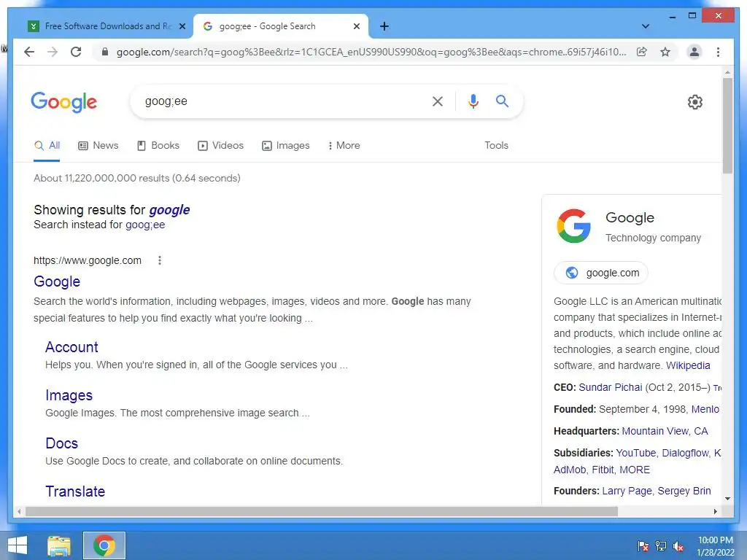Open Sergey Brin founder link

click(684, 491)
